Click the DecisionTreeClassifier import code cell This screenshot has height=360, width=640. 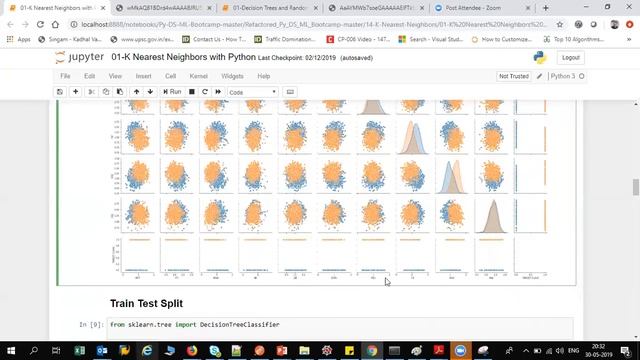(x=340, y=328)
